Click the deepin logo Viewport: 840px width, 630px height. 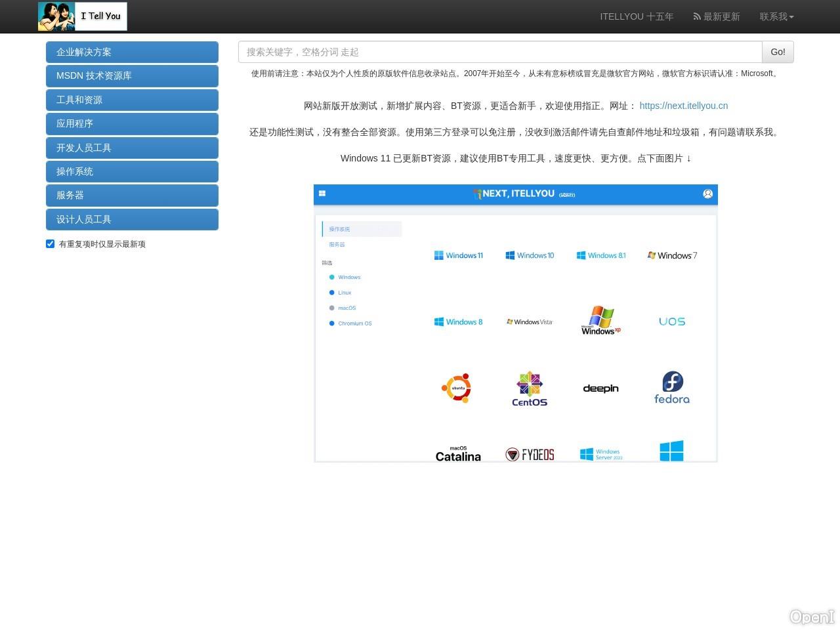[600, 388]
